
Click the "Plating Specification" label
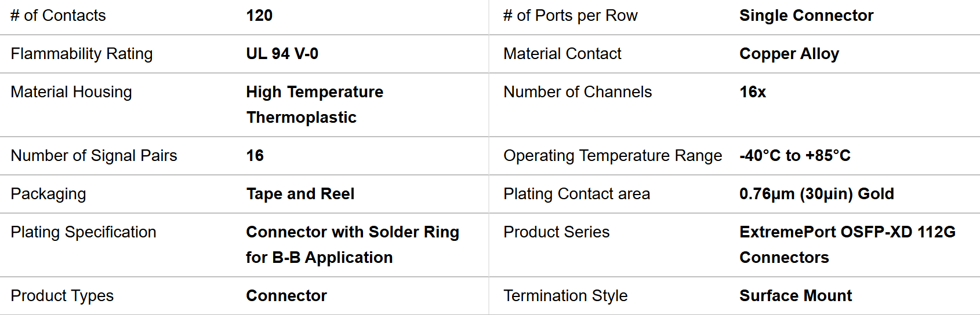(84, 232)
